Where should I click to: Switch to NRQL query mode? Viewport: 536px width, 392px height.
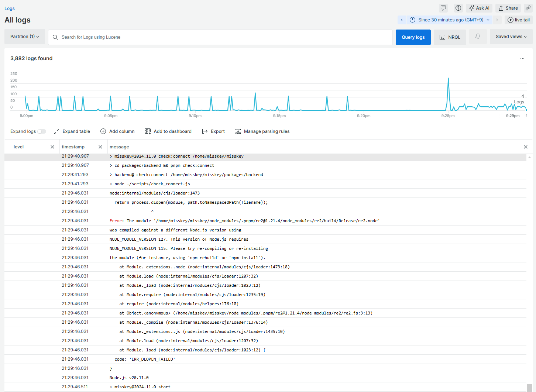coord(450,37)
